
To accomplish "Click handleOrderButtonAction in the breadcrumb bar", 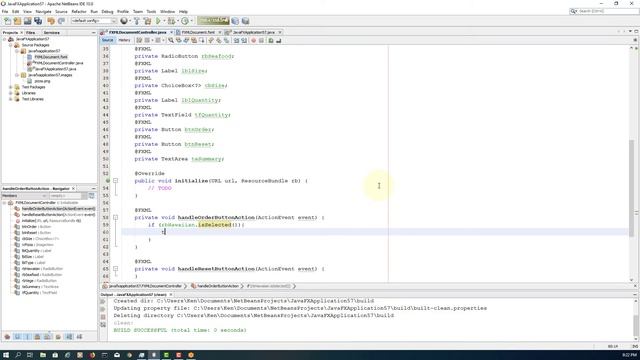I will (x=218, y=286).
